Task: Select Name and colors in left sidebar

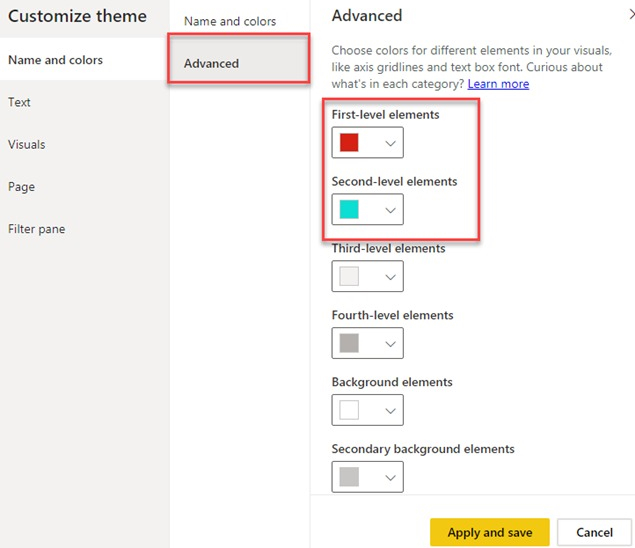Action: pos(56,60)
